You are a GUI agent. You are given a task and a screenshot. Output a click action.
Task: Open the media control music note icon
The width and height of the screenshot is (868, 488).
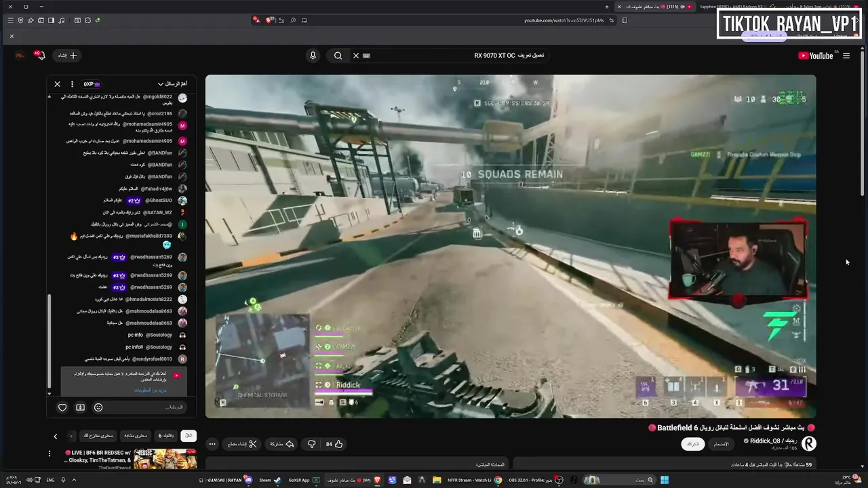coord(61,20)
